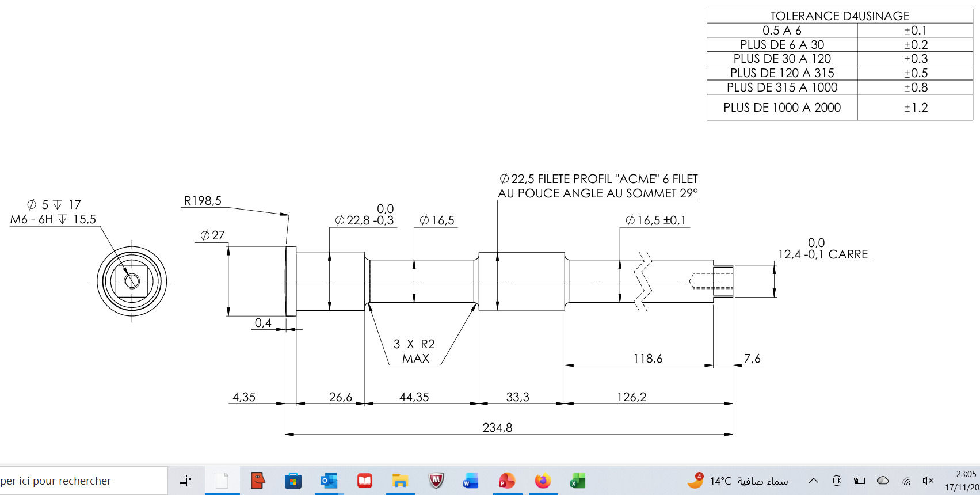
Task: Click the orange-red face app icon
Action: (x=257, y=480)
